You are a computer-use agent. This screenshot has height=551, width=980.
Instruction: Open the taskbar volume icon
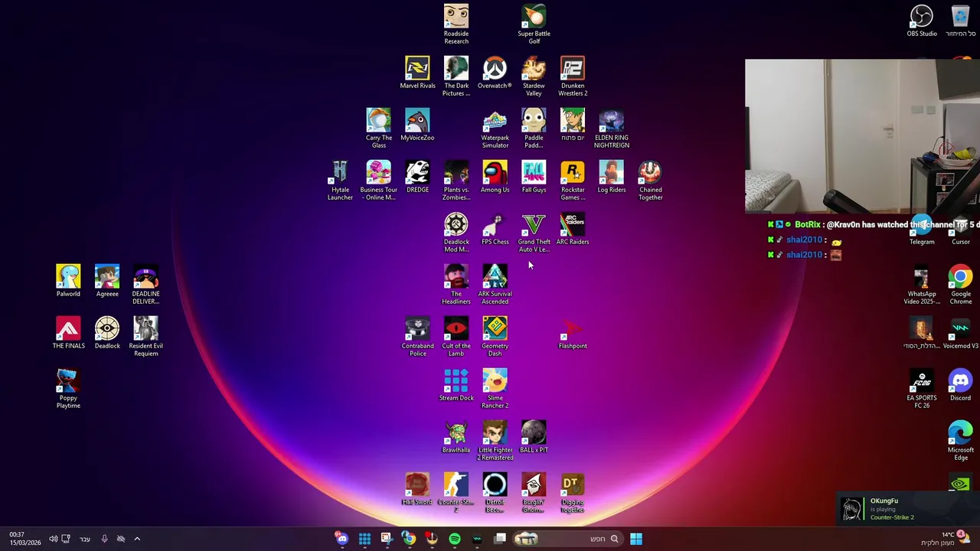click(53, 539)
